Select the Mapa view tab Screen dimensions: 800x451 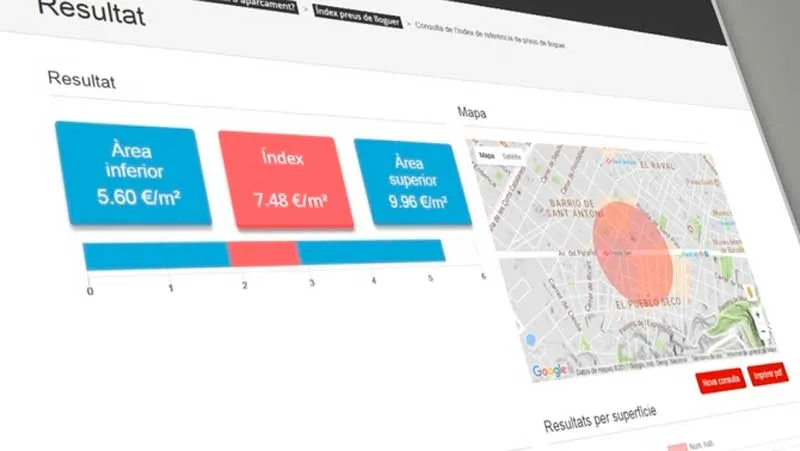click(x=487, y=156)
